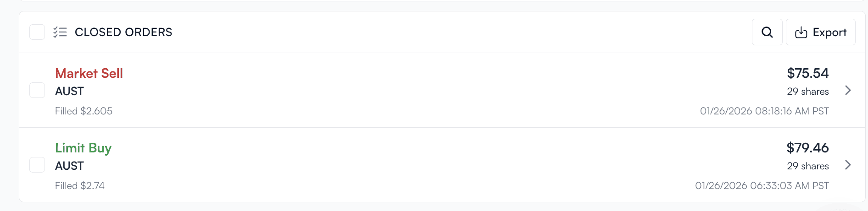Expand the Limit Buy order chevron

point(848,165)
